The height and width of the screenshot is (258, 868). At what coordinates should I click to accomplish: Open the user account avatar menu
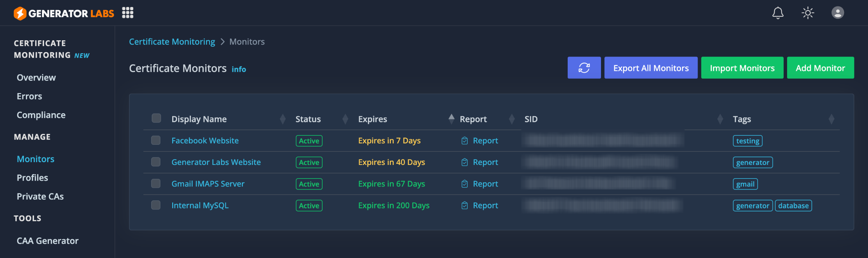coord(838,13)
